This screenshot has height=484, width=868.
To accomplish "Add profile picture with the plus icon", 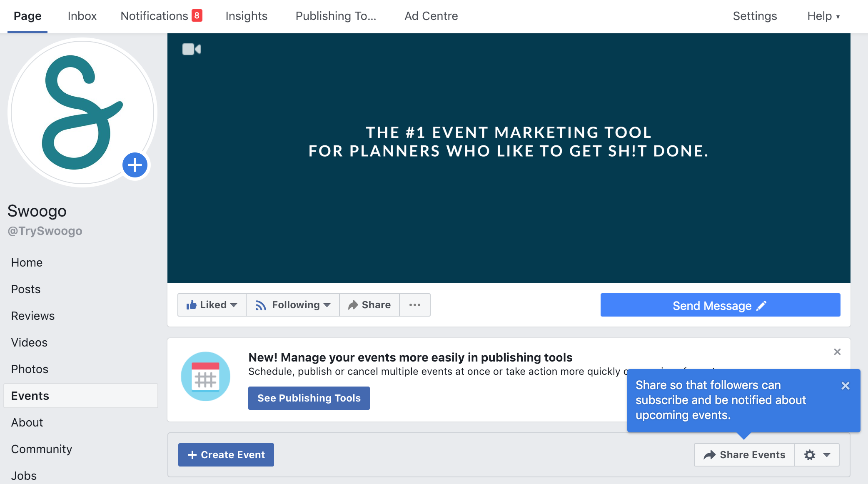I will pos(135,165).
